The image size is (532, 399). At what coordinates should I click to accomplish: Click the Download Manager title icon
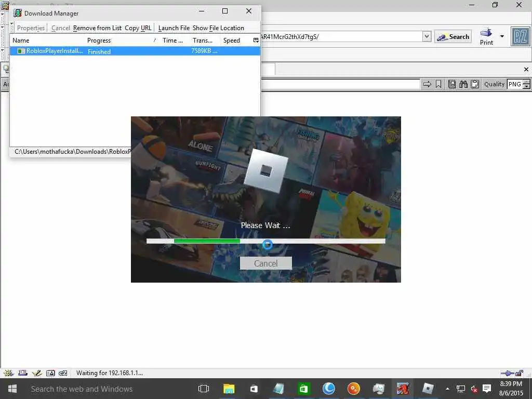pos(17,13)
